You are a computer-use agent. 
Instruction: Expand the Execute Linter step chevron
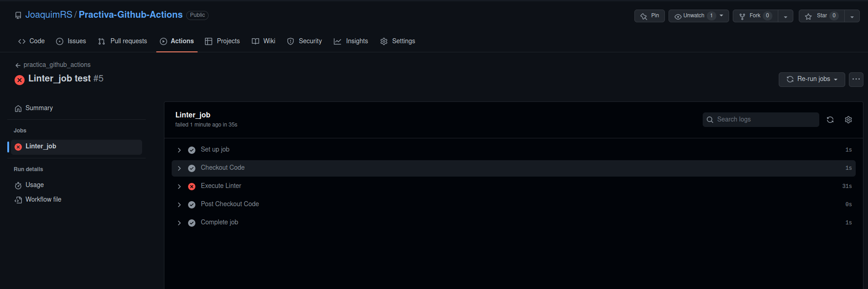click(x=179, y=187)
